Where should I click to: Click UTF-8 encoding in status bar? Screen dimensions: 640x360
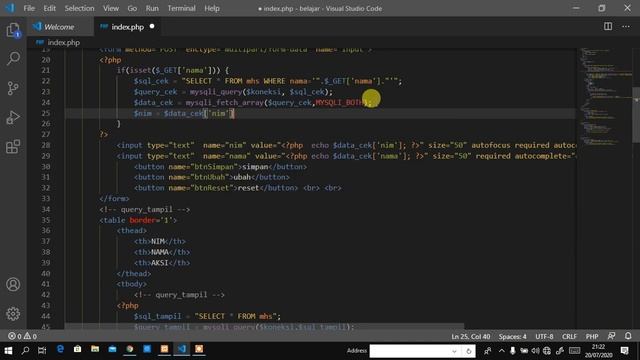[x=544, y=337]
